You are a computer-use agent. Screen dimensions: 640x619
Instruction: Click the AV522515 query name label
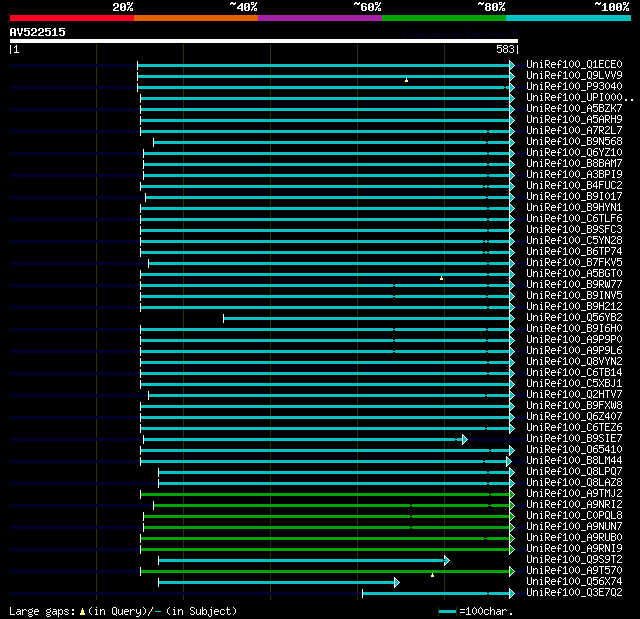tap(38, 32)
